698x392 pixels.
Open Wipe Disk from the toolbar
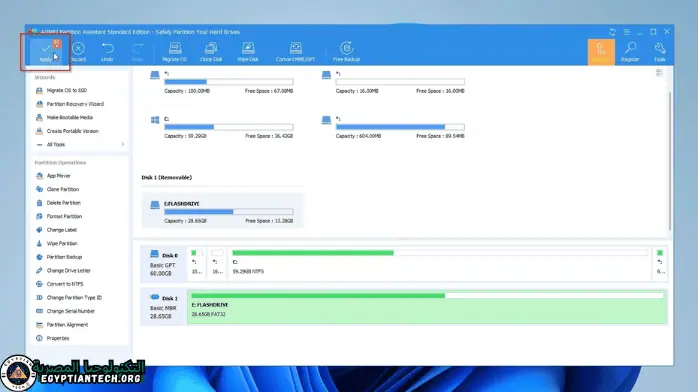[x=248, y=52]
